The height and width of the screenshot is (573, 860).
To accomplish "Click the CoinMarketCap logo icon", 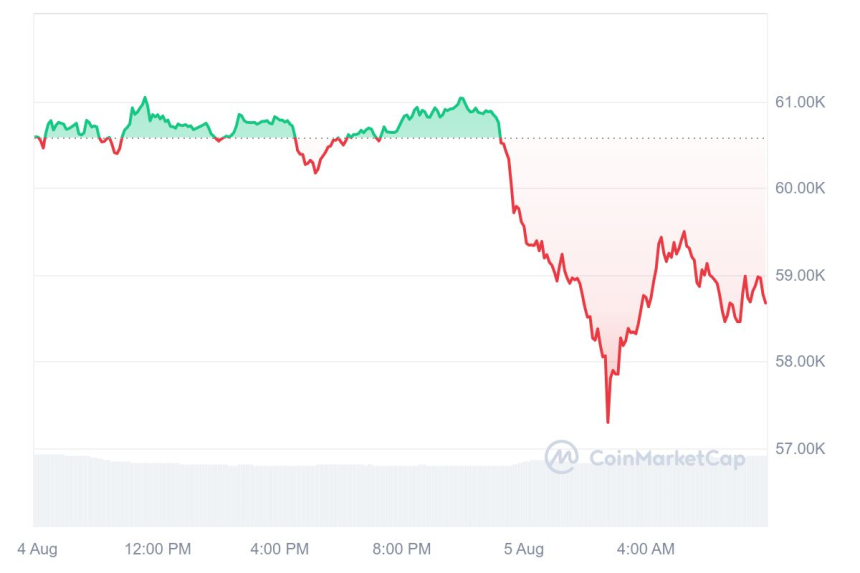I will [561, 457].
